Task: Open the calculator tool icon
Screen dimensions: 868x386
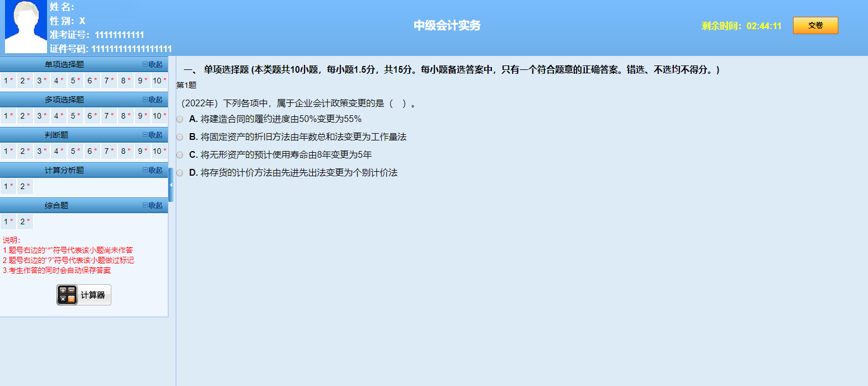Action: pyautogui.click(x=67, y=295)
